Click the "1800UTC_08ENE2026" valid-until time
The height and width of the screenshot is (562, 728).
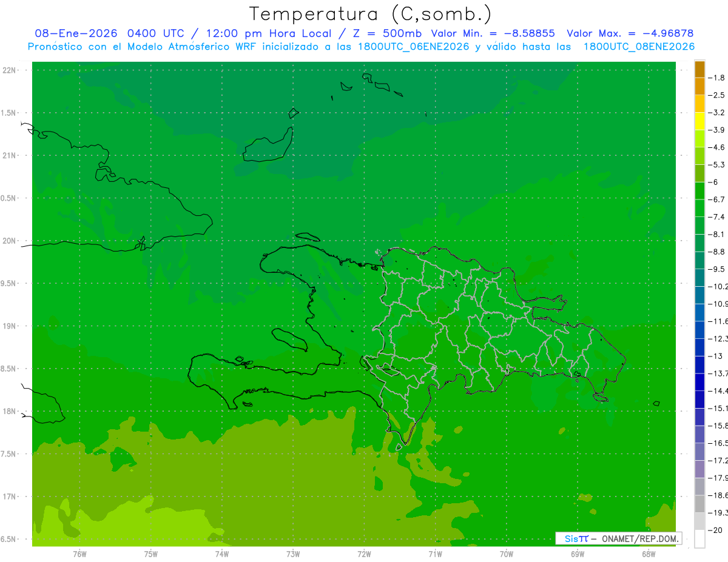639,47
